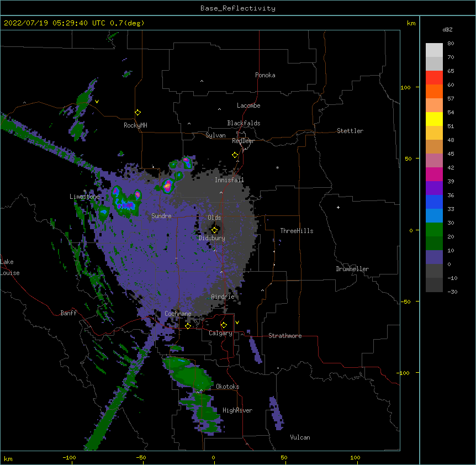This screenshot has height=465, width=476.
Task: Click the Base_Reflectivity title
Action: coord(238,8)
